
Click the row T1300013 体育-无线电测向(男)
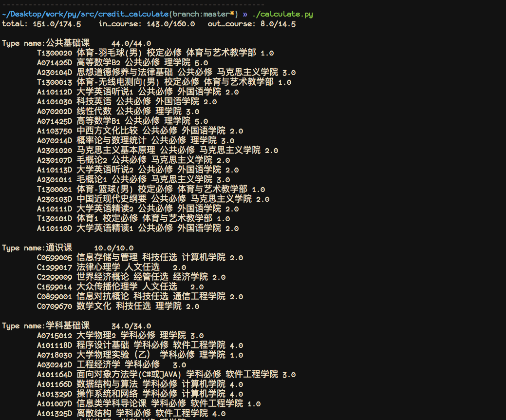point(164,82)
